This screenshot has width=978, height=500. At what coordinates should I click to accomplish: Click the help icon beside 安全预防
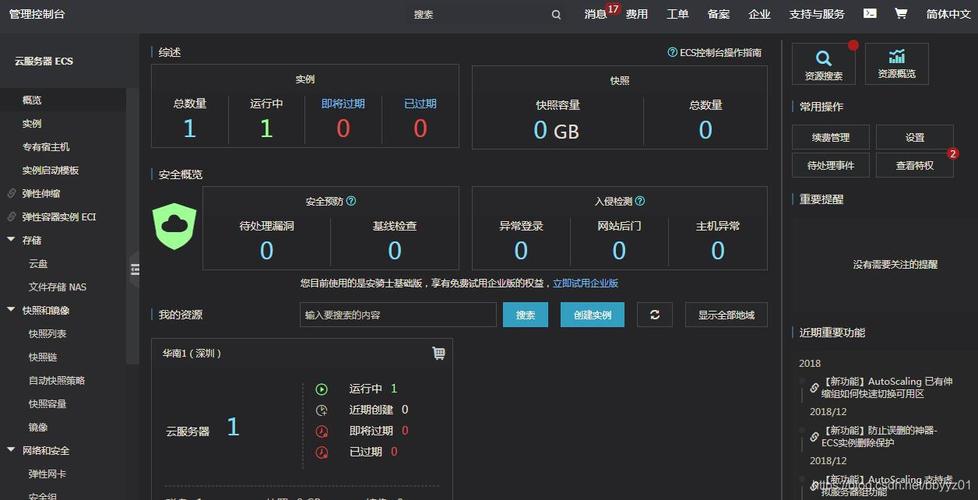[x=351, y=201]
